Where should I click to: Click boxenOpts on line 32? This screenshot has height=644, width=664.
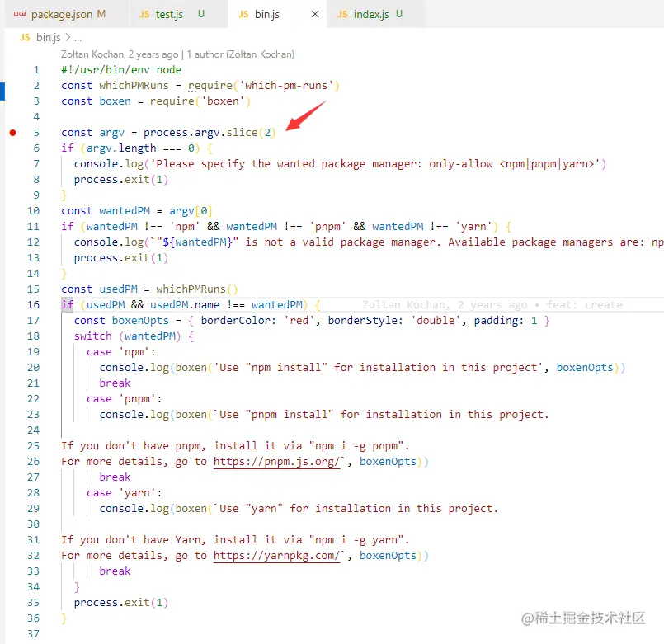click(388, 555)
